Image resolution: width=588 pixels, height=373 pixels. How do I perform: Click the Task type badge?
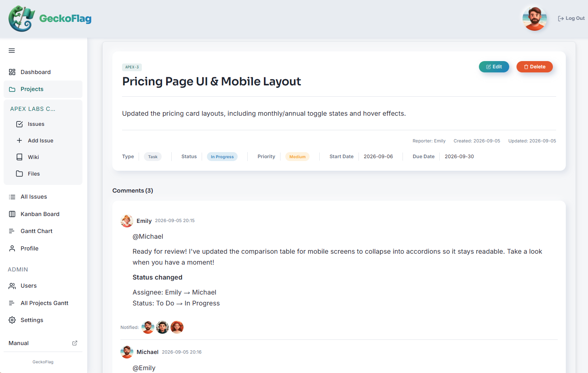[x=153, y=157]
